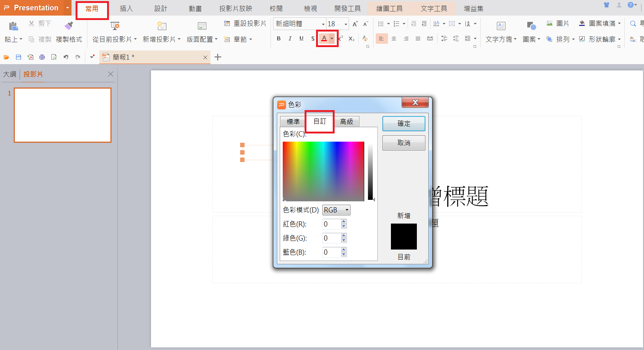Switch to the 自訂 custom color tab
Viewport: 644px width, 350px height.
pos(319,121)
